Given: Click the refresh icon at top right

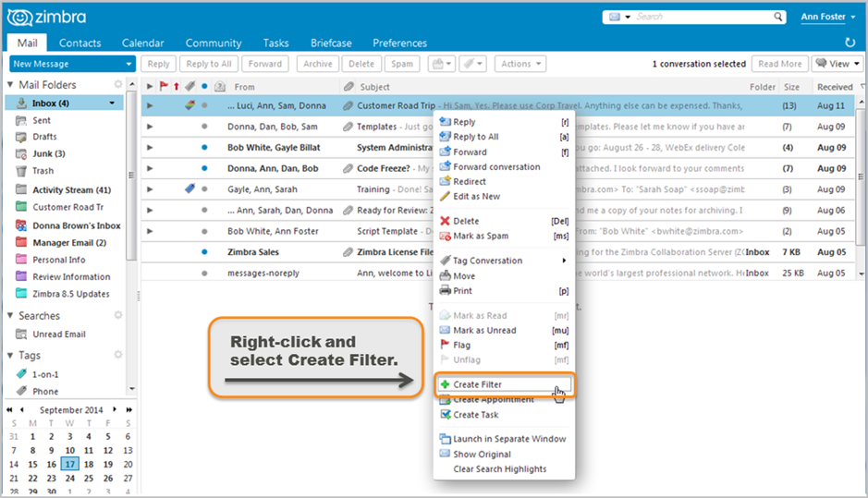Looking at the screenshot, I should 850,43.
